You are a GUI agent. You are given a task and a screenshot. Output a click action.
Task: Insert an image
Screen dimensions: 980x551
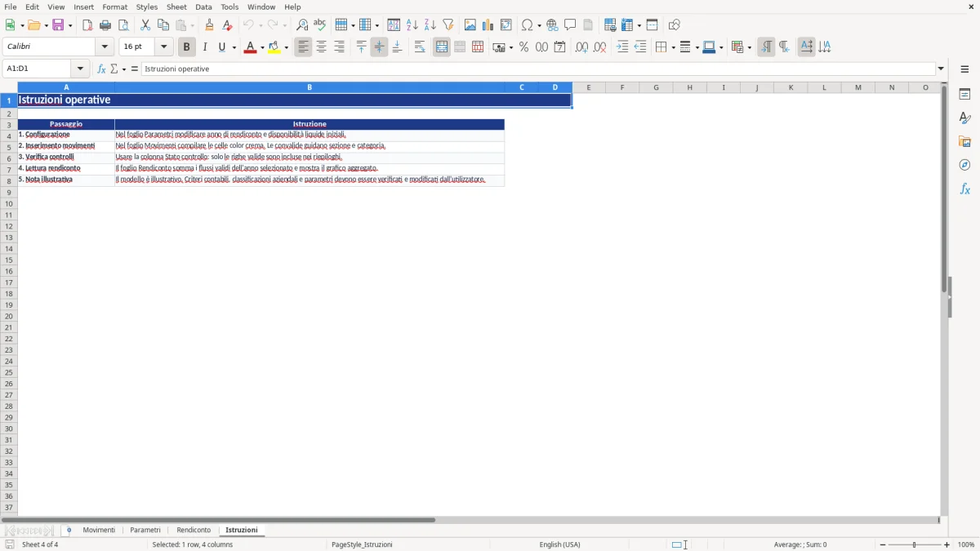coord(470,25)
